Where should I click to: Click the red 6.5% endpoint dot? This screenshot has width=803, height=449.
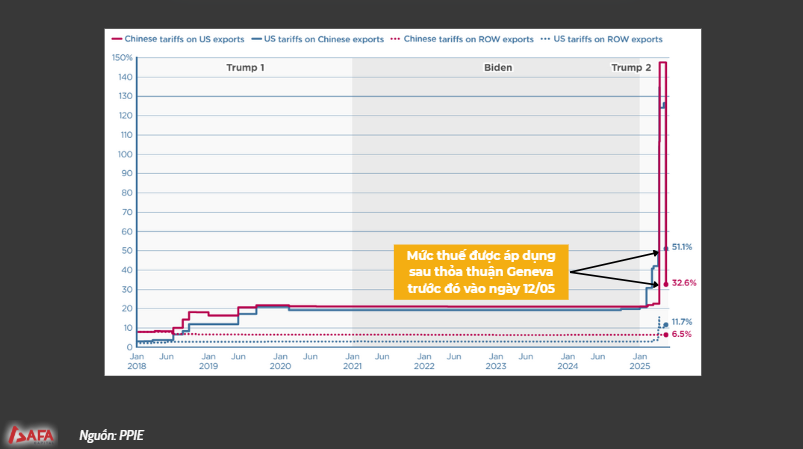pos(666,335)
